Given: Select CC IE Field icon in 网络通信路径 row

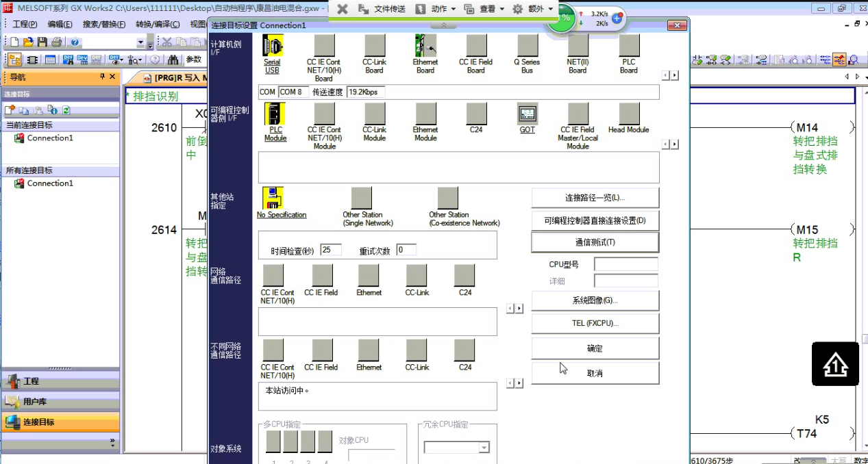Looking at the screenshot, I should click(322, 276).
